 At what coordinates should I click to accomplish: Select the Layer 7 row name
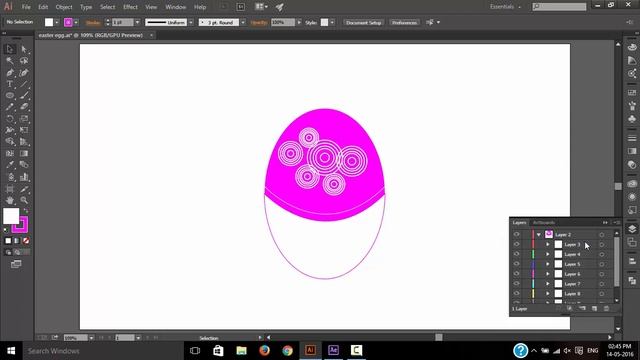click(572, 284)
